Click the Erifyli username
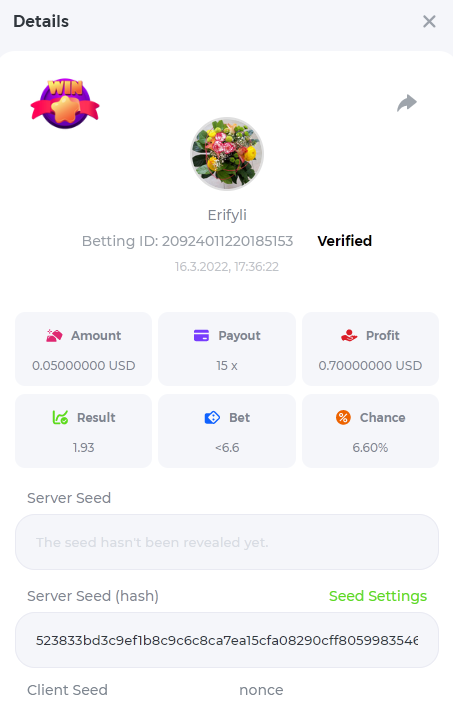 (227, 215)
